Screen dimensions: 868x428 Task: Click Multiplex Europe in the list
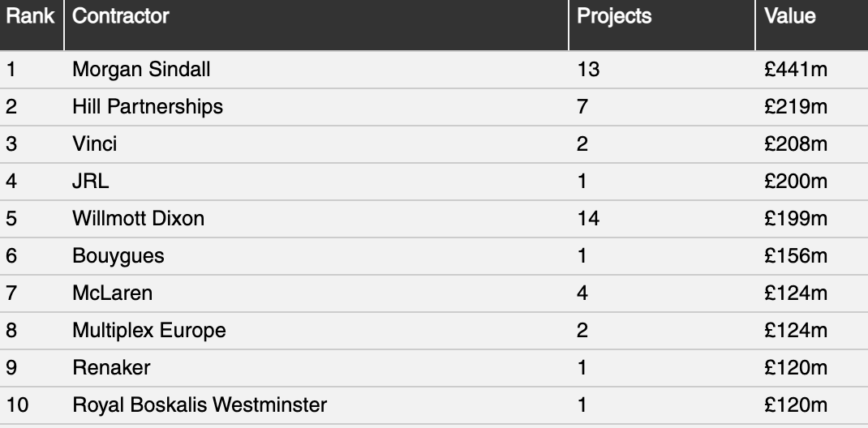point(149,331)
